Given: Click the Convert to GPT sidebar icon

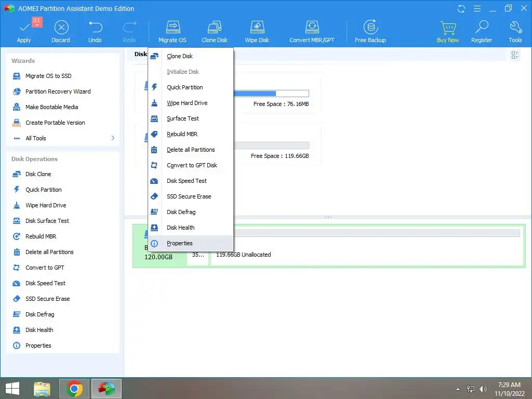Looking at the screenshot, I should click(x=17, y=268).
